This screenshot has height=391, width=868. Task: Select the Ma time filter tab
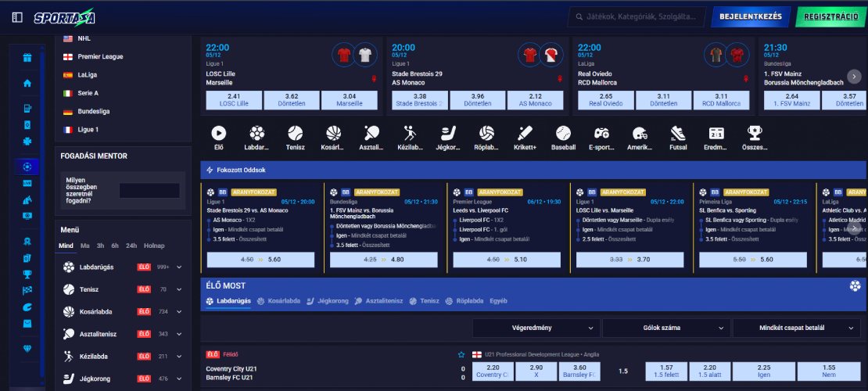point(84,246)
